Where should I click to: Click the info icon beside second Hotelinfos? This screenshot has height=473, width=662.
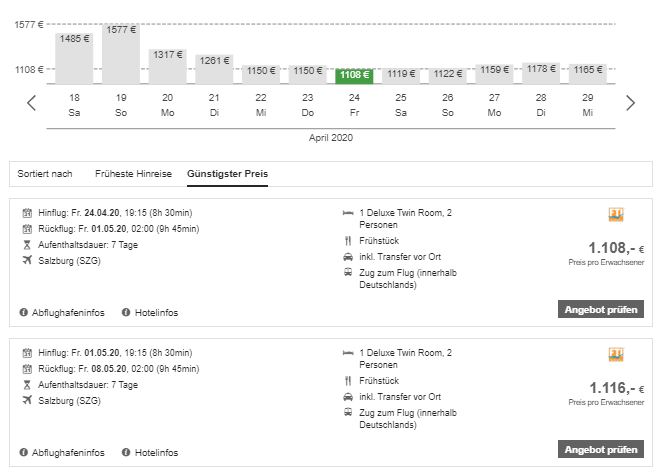(x=126, y=453)
